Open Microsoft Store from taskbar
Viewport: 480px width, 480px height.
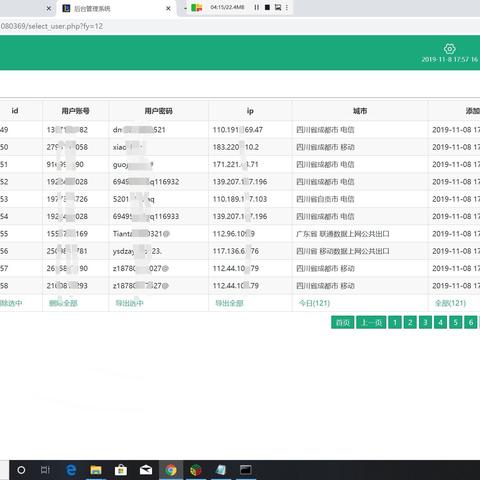coord(121,470)
